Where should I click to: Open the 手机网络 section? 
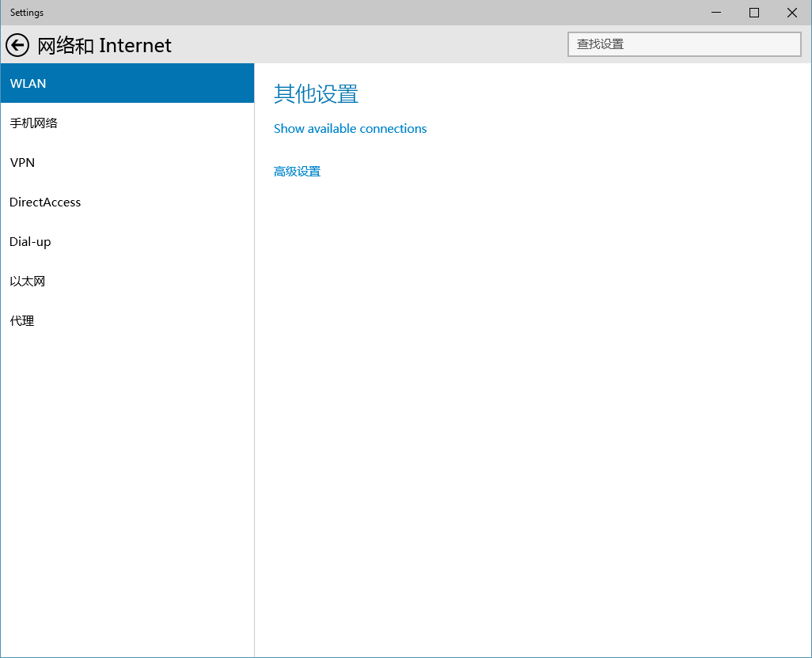click(127, 123)
